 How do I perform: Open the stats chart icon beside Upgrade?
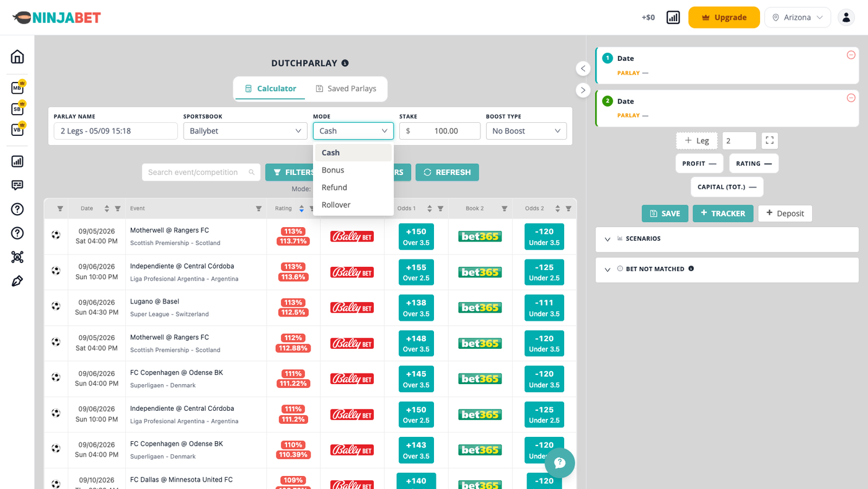[x=673, y=17]
